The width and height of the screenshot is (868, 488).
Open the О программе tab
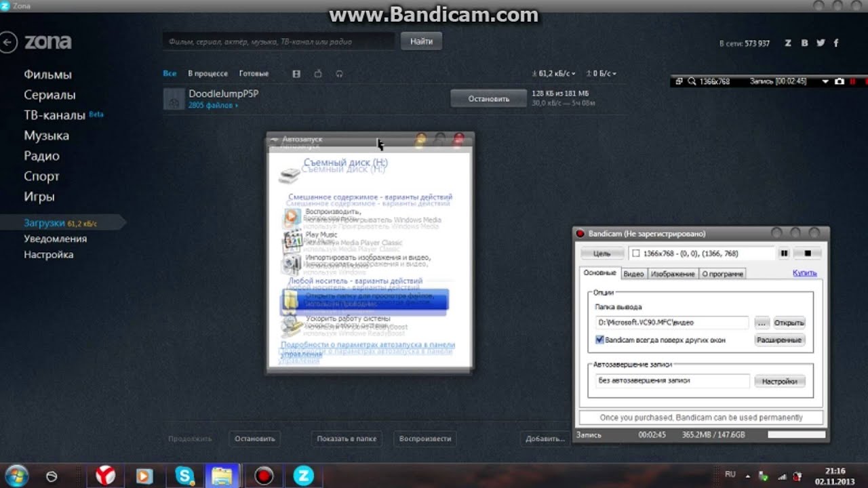pyautogui.click(x=722, y=274)
